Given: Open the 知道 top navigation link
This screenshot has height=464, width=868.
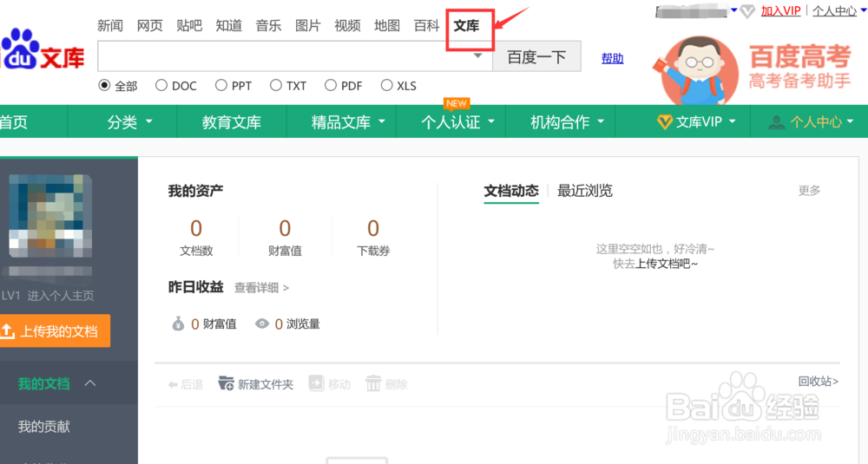Looking at the screenshot, I should (228, 25).
